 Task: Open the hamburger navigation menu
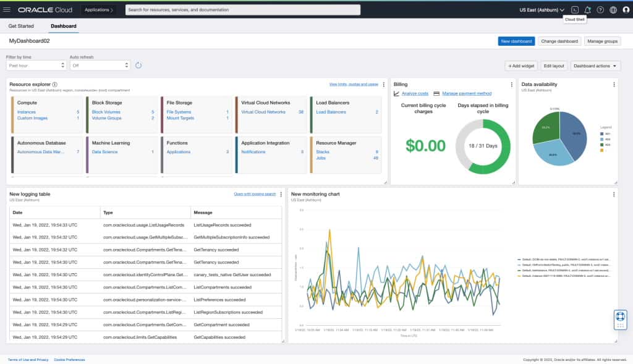(7, 9)
